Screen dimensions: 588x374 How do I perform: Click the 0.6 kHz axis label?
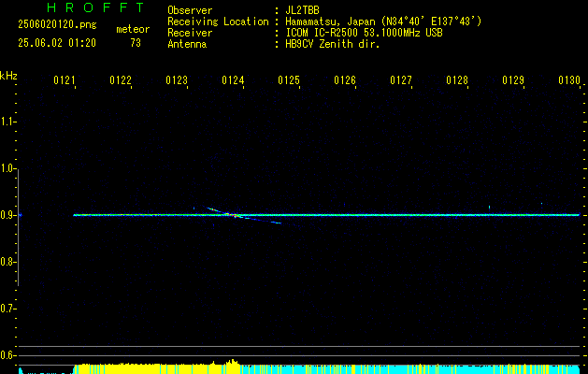(x=7, y=355)
